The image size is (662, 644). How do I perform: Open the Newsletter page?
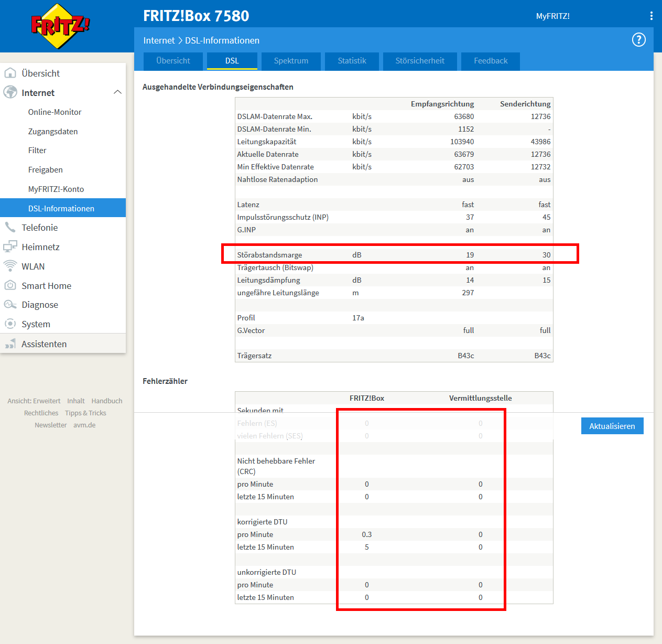click(x=50, y=425)
